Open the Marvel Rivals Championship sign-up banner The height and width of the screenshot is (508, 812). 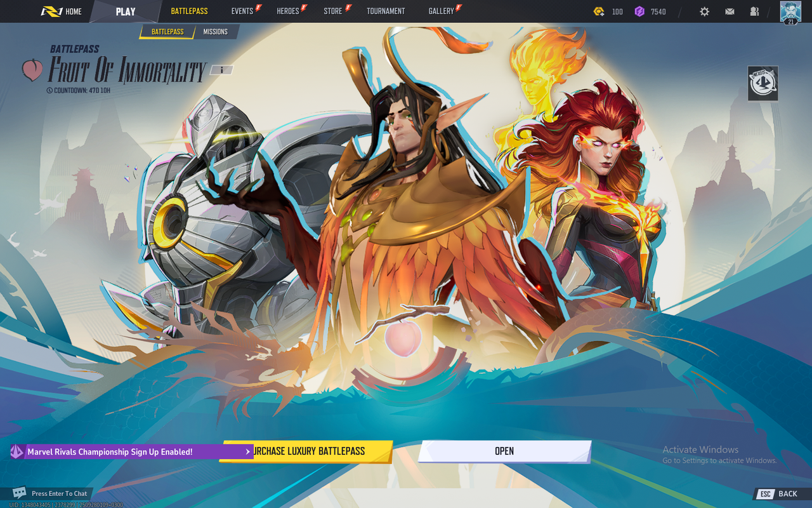coord(131,451)
